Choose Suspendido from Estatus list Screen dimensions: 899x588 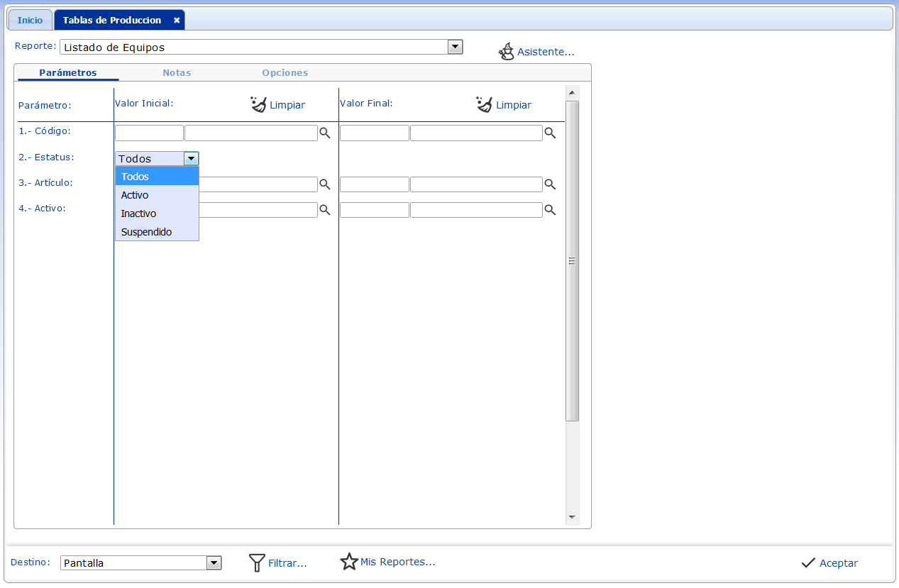157,232
